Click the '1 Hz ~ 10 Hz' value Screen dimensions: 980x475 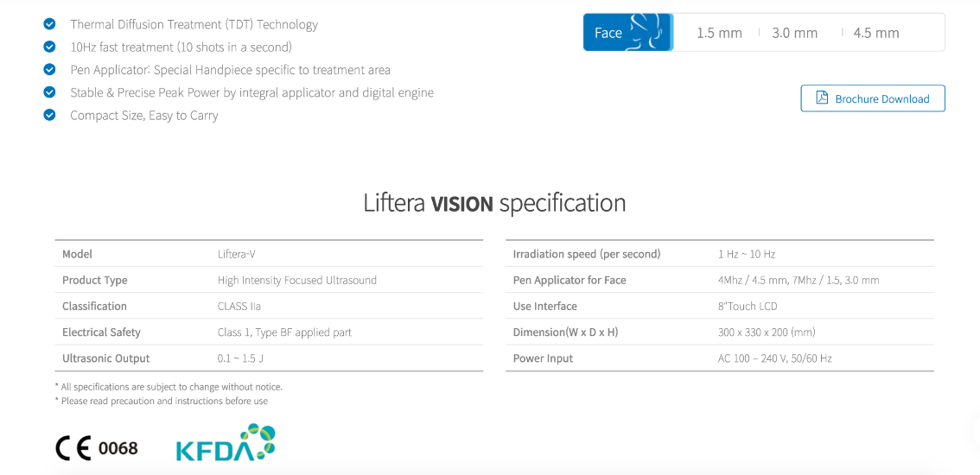pos(747,255)
